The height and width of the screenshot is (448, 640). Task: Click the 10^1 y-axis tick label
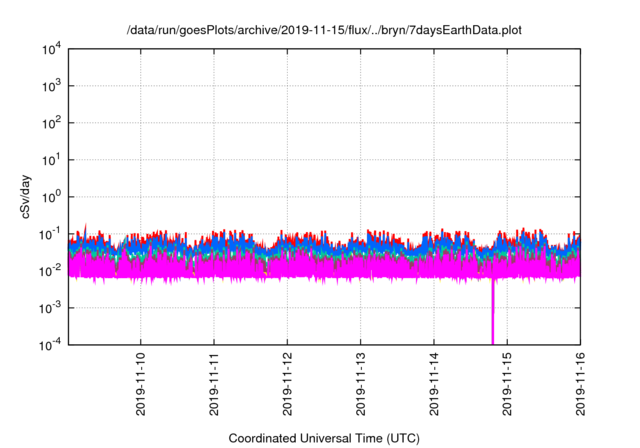52,160
